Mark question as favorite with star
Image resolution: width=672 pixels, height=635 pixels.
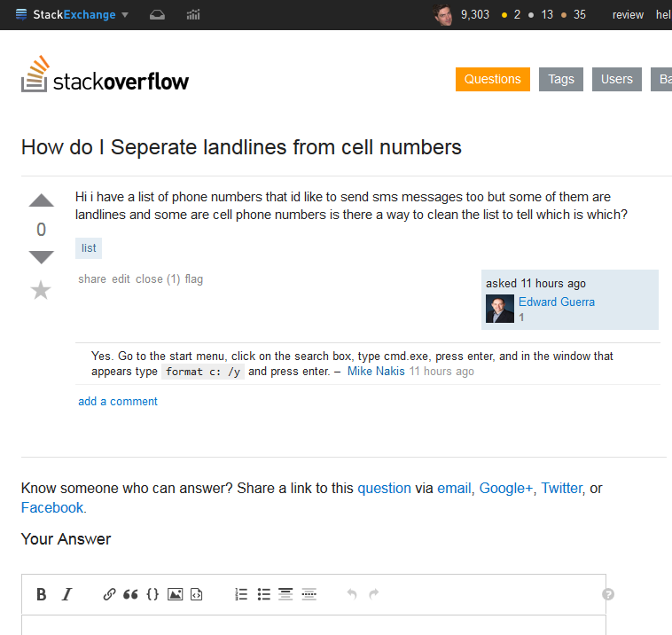(x=41, y=290)
